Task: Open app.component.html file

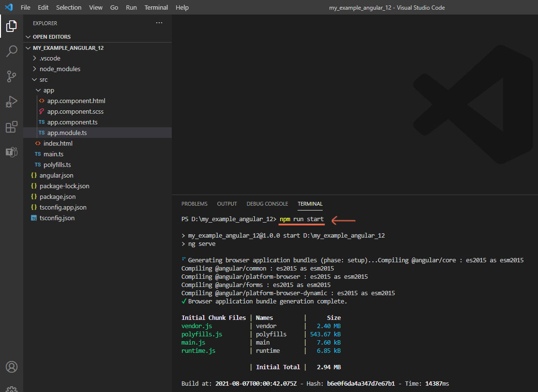Action: [76, 101]
